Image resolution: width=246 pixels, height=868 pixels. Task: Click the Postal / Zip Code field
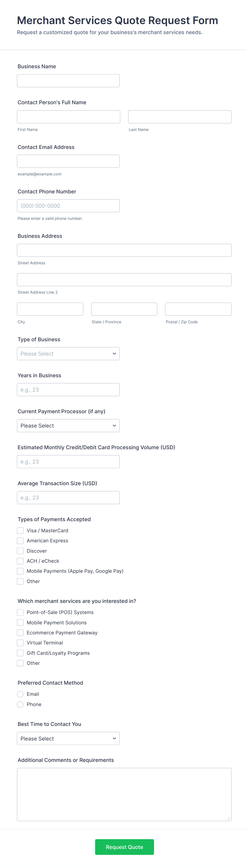click(198, 309)
